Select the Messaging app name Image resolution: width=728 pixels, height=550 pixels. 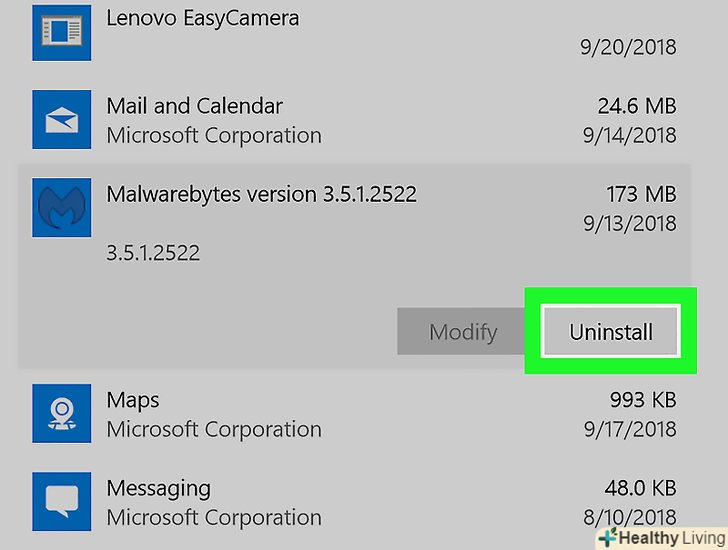point(158,489)
